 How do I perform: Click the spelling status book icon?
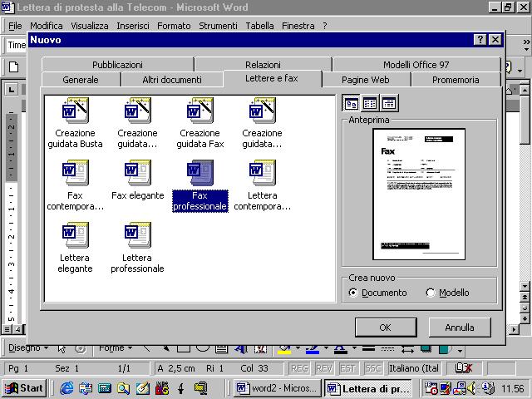464,367
